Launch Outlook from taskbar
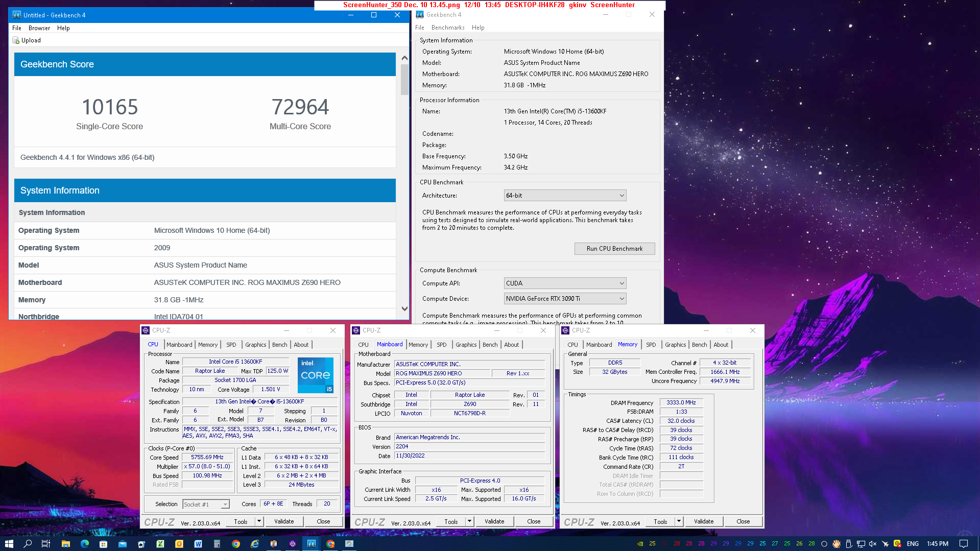The height and width of the screenshot is (551, 980). pos(179,544)
